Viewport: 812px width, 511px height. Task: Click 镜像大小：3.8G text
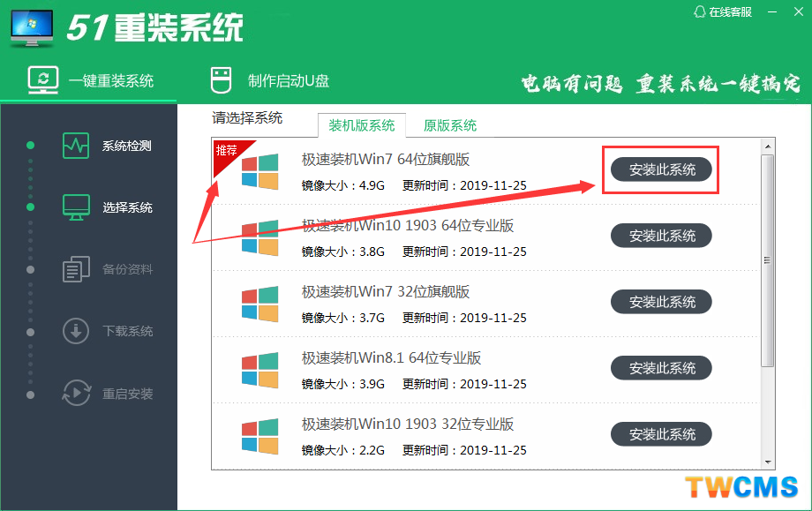pyautogui.click(x=342, y=252)
